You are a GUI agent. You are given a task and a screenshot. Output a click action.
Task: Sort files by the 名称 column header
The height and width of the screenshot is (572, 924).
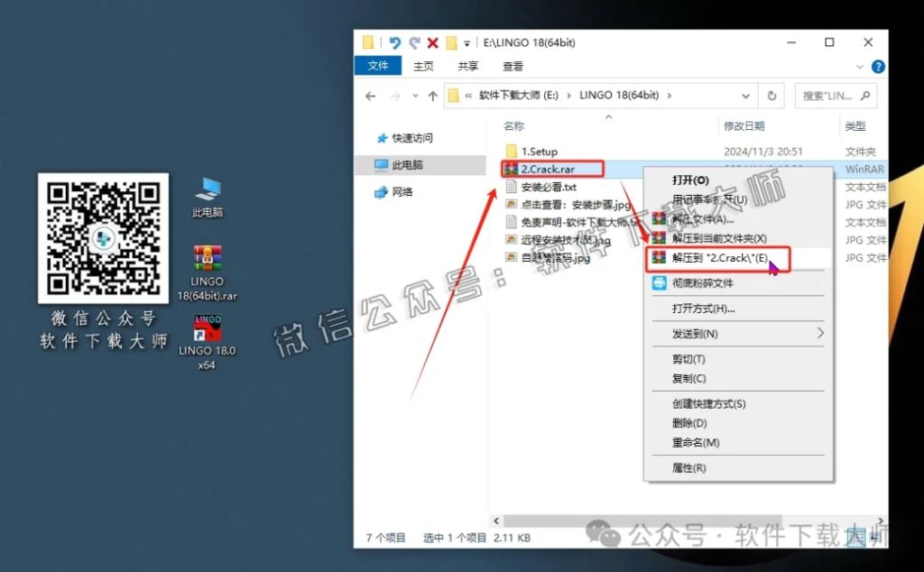tap(515, 126)
